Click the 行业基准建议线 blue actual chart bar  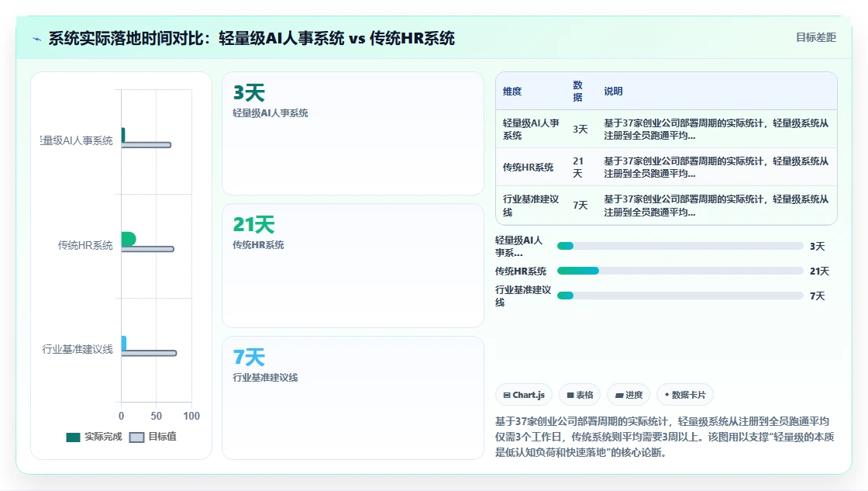[124, 343]
